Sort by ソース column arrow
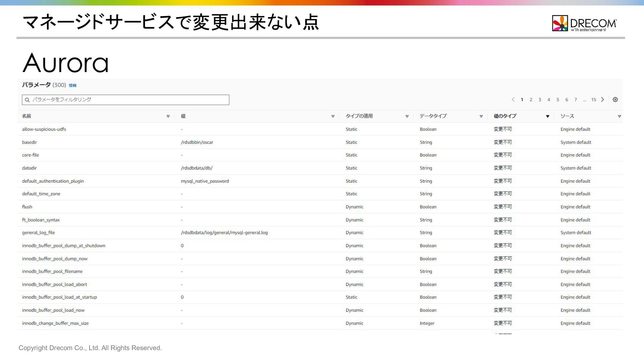This screenshot has width=644, height=362. coord(619,116)
